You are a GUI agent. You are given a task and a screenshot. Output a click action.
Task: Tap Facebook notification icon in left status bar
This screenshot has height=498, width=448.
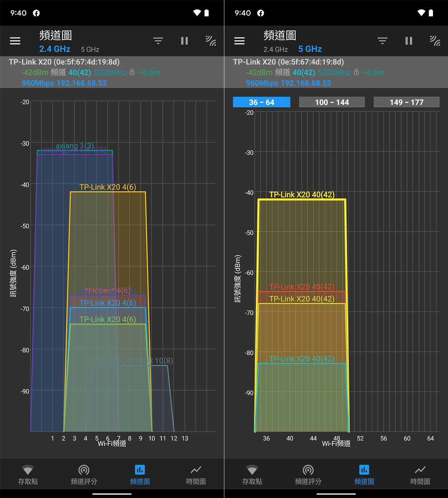[x=36, y=13]
